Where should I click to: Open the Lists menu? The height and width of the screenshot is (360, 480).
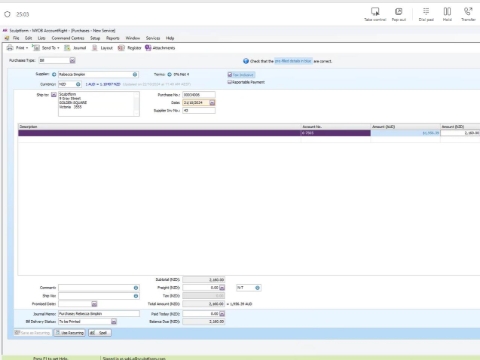(41, 38)
